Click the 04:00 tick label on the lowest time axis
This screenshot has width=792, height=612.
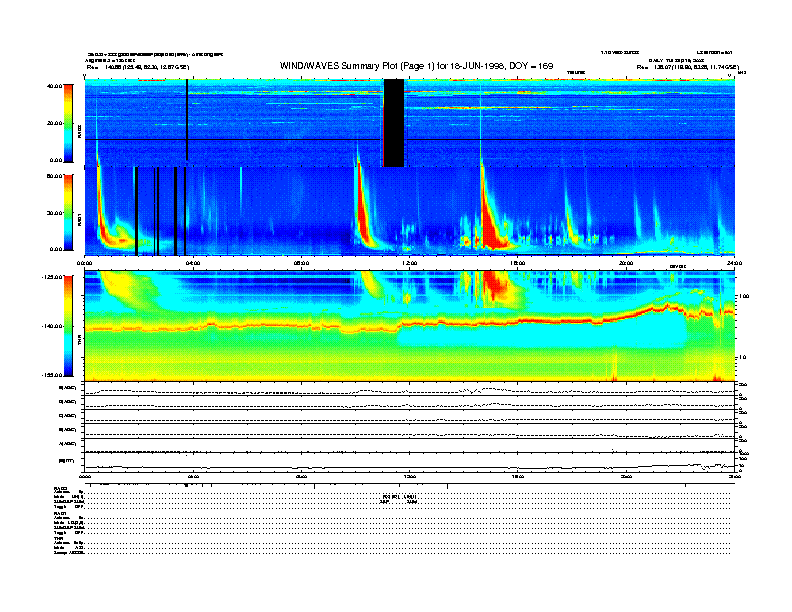click(193, 476)
